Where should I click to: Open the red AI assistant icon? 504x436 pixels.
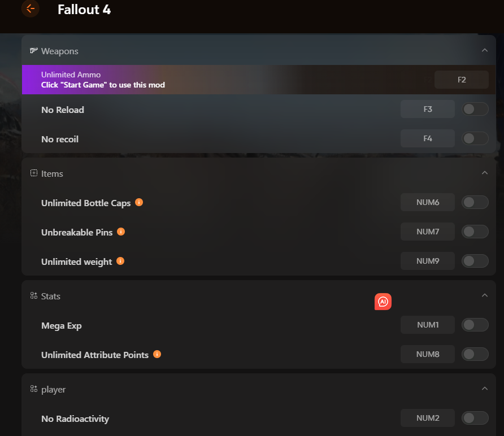tap(383, 302)
